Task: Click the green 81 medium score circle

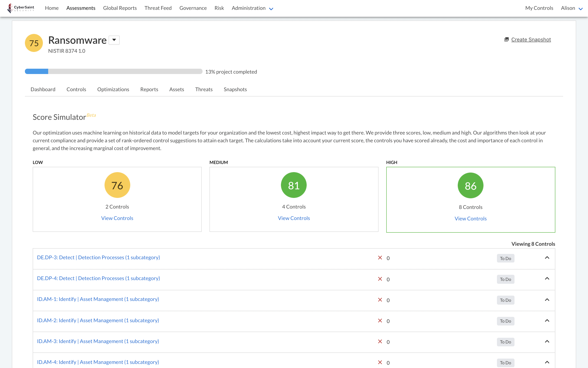Action: [x=294, y=185]
